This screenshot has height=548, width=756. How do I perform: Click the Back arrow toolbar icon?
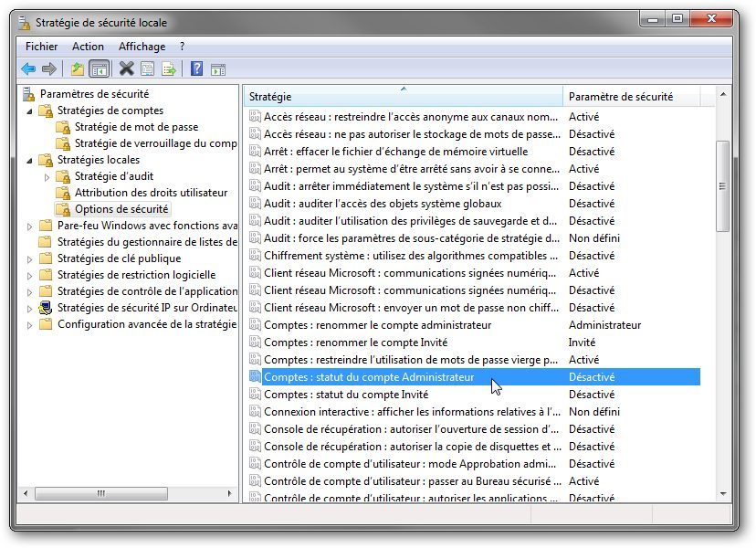(x=28, y=68)
